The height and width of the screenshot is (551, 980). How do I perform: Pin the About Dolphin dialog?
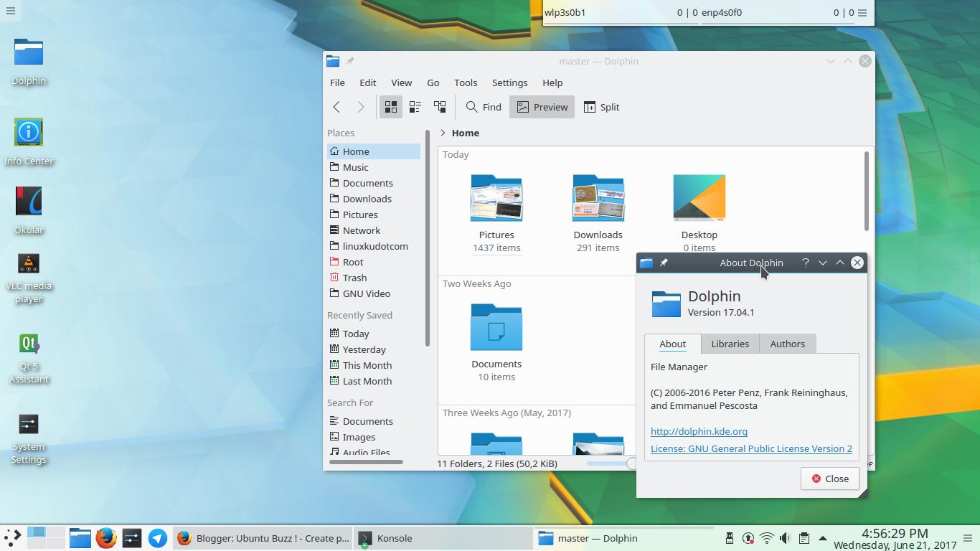pos(664,263)
